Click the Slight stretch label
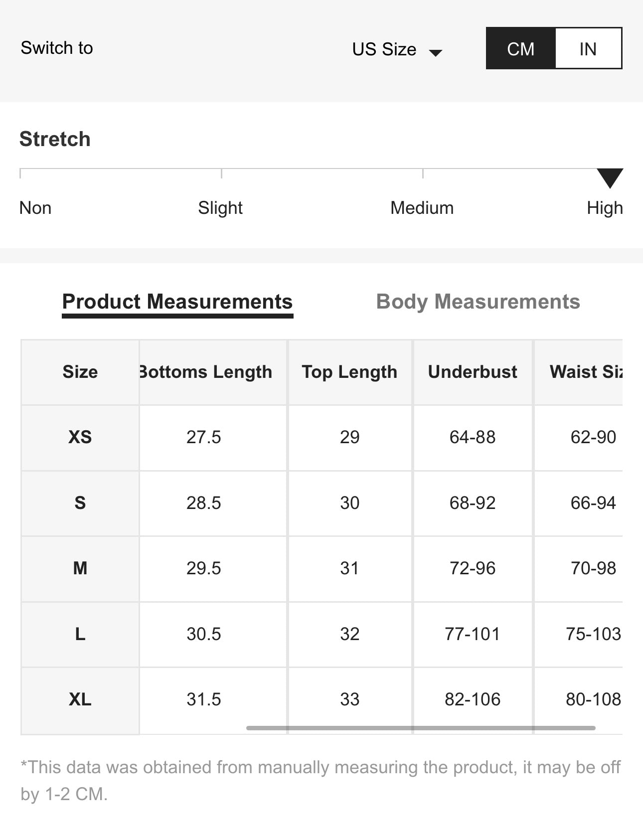Image resolution: width=643 pixels, height=840 pixels. [x=220, y=208]
